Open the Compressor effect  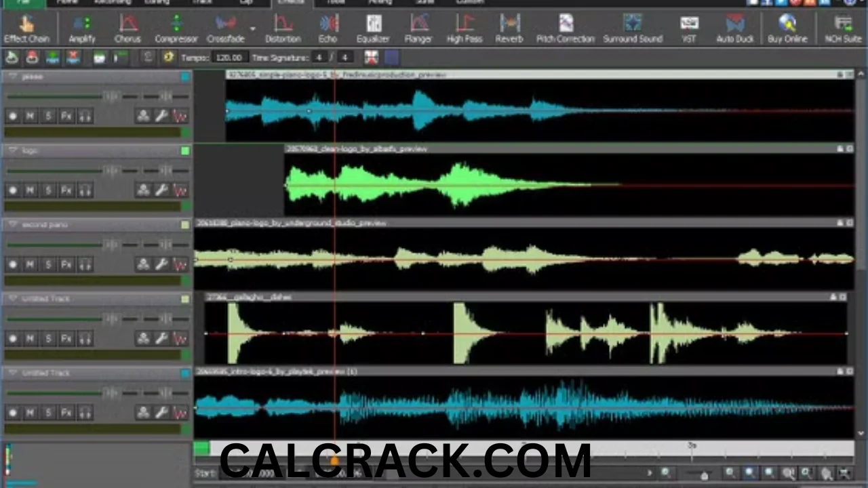pyautogui.click(x=176, y=29)
